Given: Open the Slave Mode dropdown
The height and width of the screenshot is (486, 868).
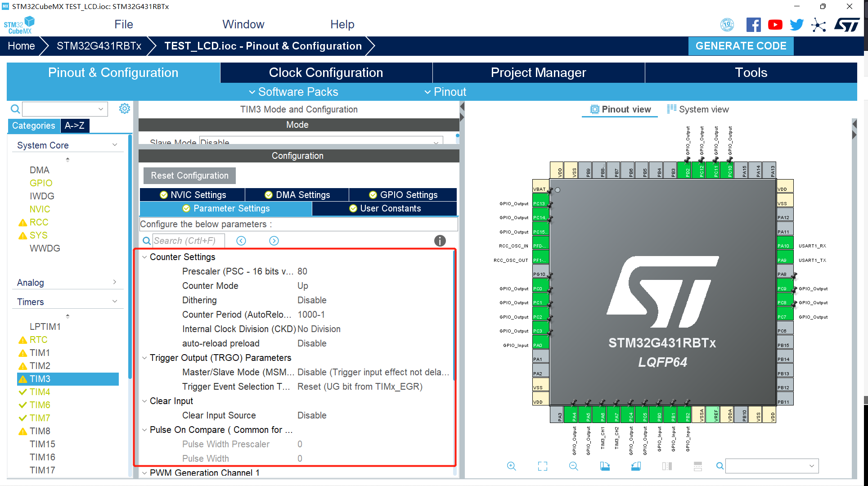Looking at the screenshot, I should coord(321,140).
